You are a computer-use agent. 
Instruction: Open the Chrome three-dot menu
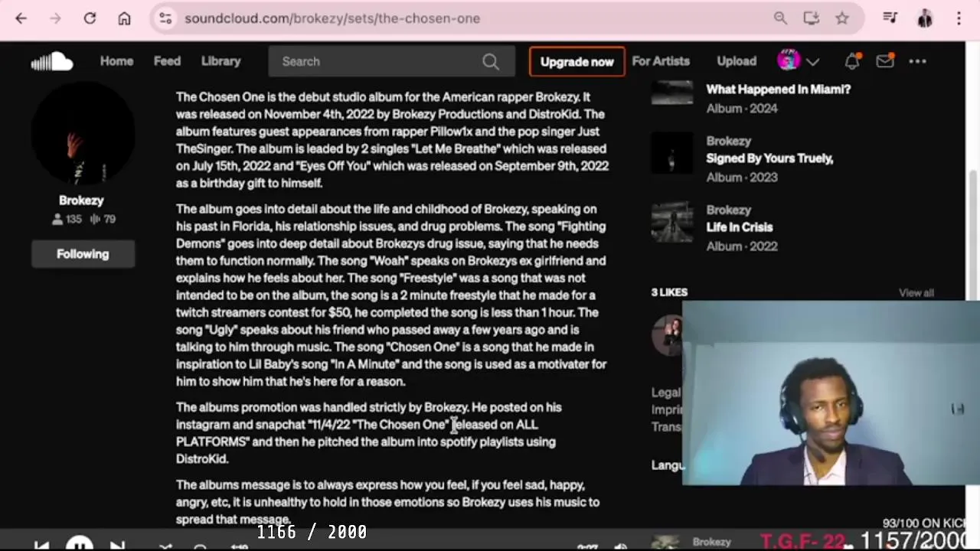(x=959, y=18)
